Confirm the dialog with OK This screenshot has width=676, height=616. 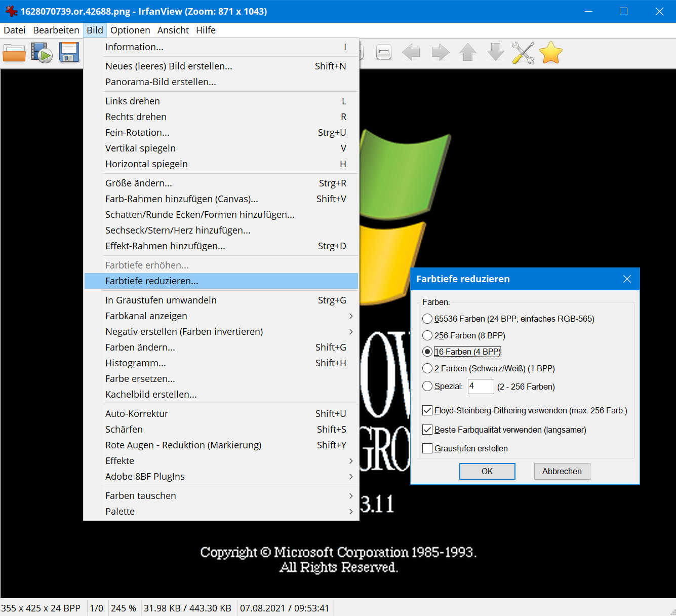[x=487, y=471]
